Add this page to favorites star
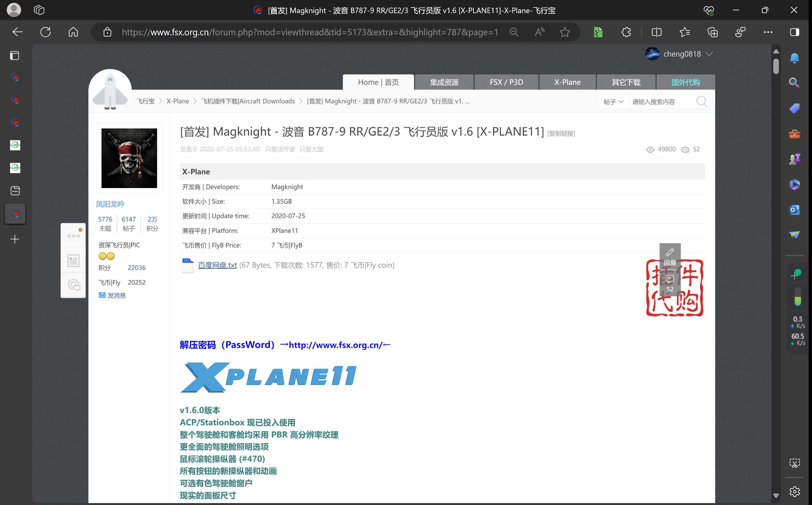Viewport: 812px width, 505px height. pyautogui.click(x=565, y=32)
